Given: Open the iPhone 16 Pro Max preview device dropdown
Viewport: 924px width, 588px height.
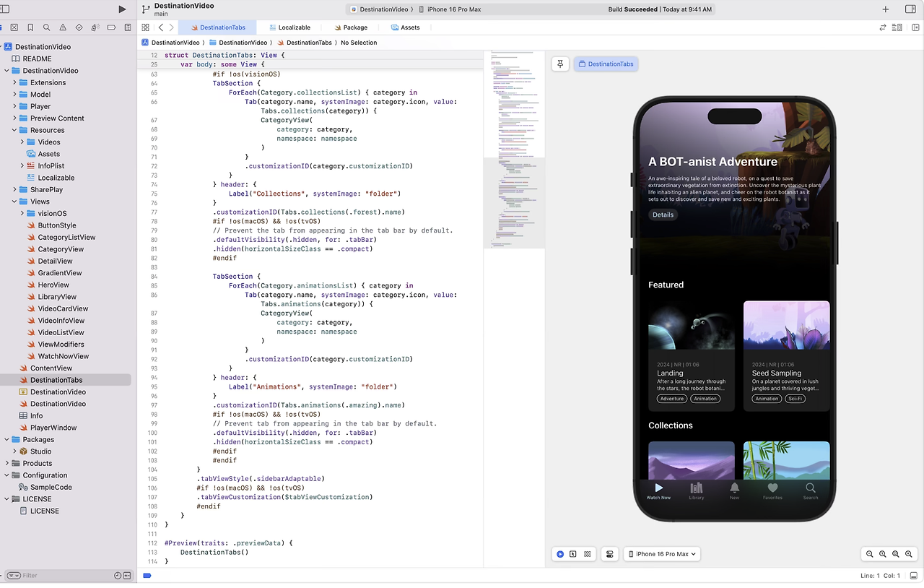Looking at the screenshot, I should pyautogui.click(x=662, y=554).
